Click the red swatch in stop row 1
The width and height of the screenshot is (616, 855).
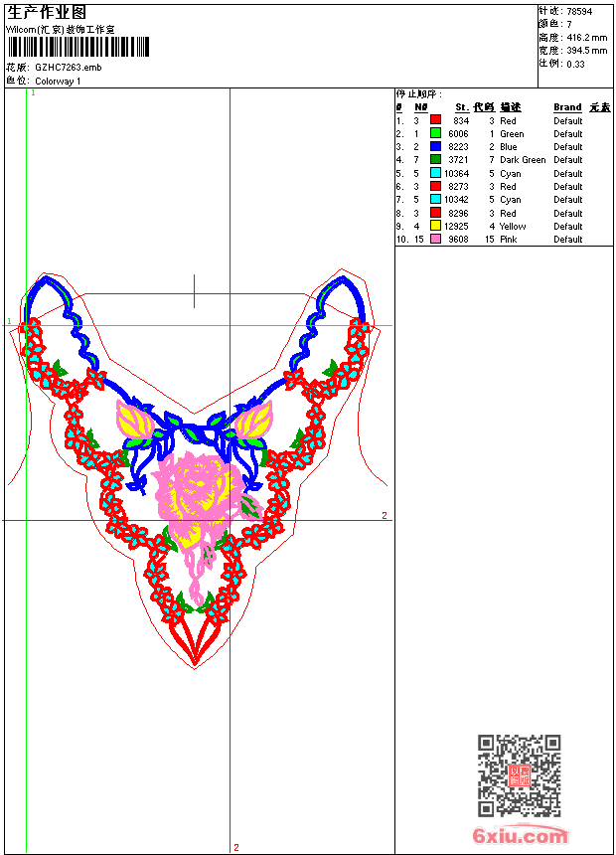[x=435, y=120]
